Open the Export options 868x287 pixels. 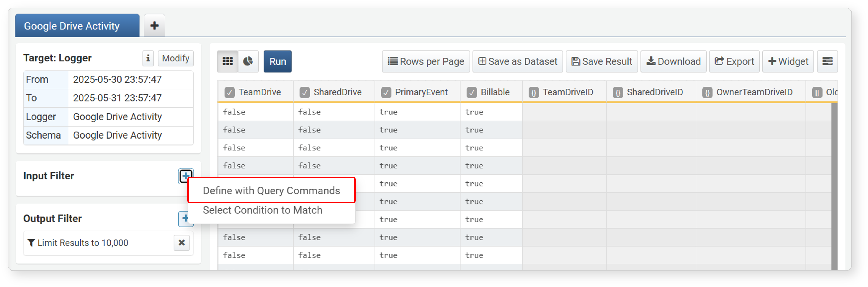point(734,61)
